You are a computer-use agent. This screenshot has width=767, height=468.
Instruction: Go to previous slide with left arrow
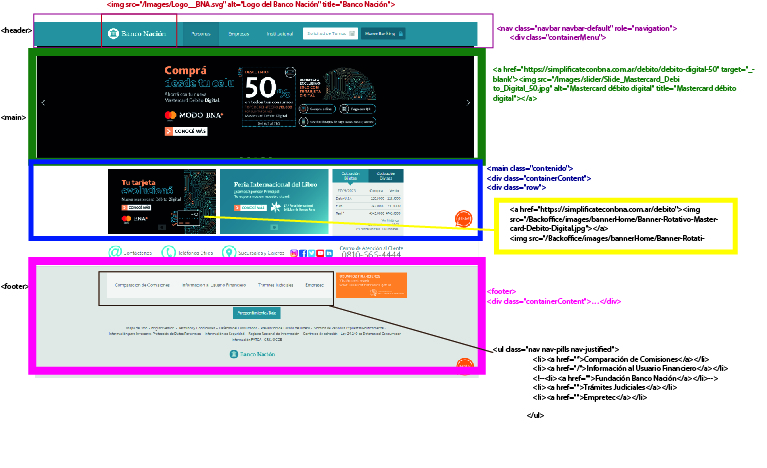(43, 103)
